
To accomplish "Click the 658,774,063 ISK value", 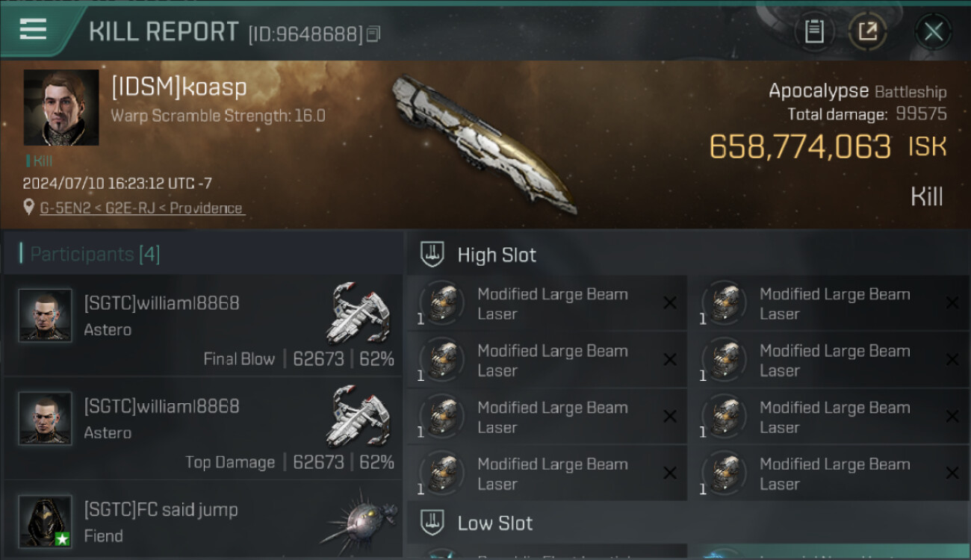I will 828,147.
